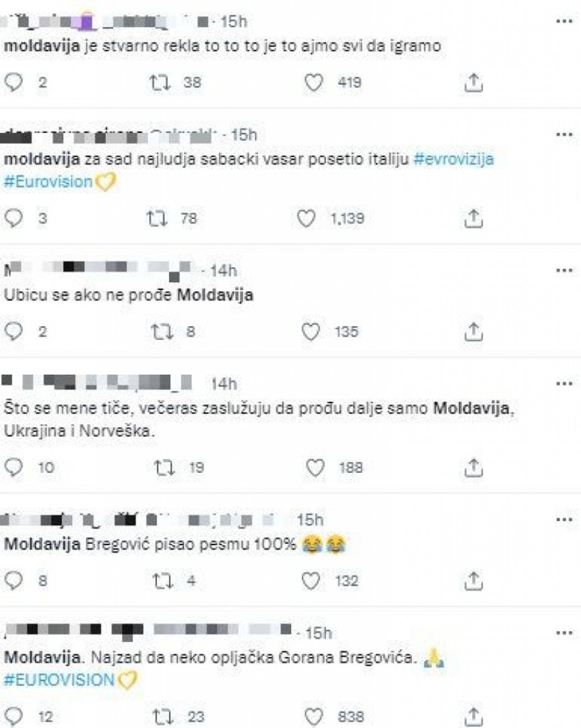
Task: Reply to the tweet with 10 replies
Action: coord(14,468)
